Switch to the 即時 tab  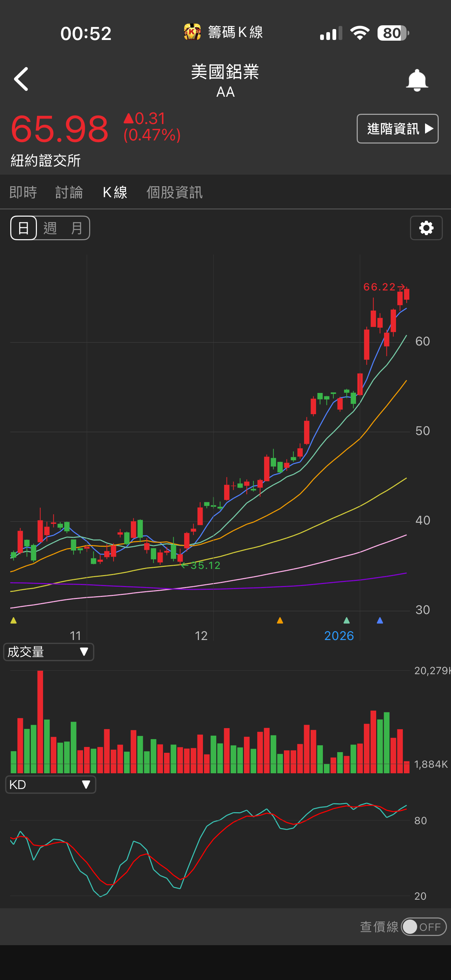(x=23, y=192)
